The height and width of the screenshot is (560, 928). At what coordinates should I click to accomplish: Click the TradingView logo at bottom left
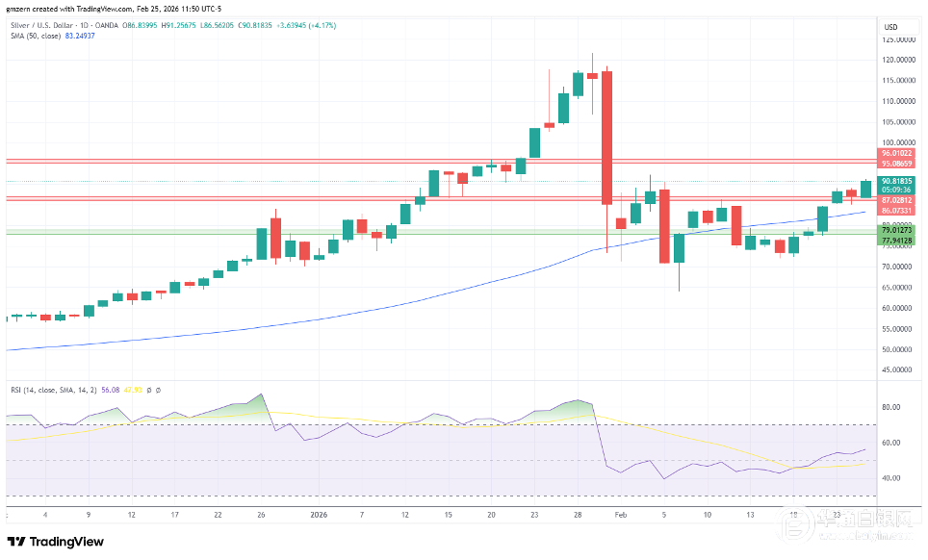click(55, 542)
